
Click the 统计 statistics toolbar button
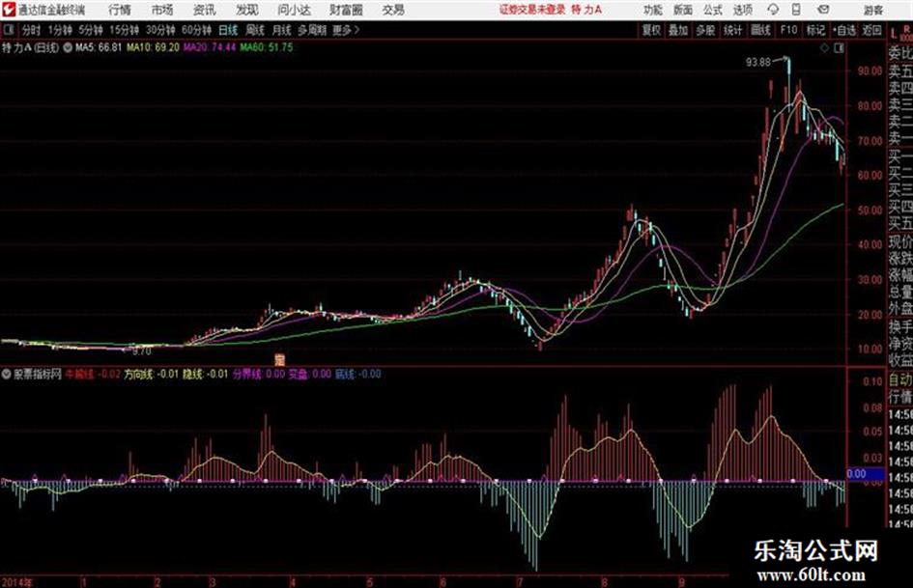pos(732,30)
